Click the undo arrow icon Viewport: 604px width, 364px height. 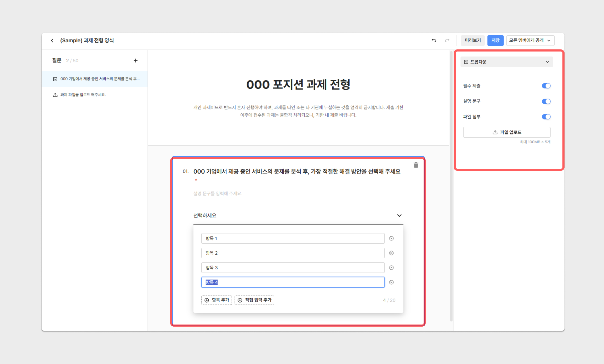(x=434, y=41)
